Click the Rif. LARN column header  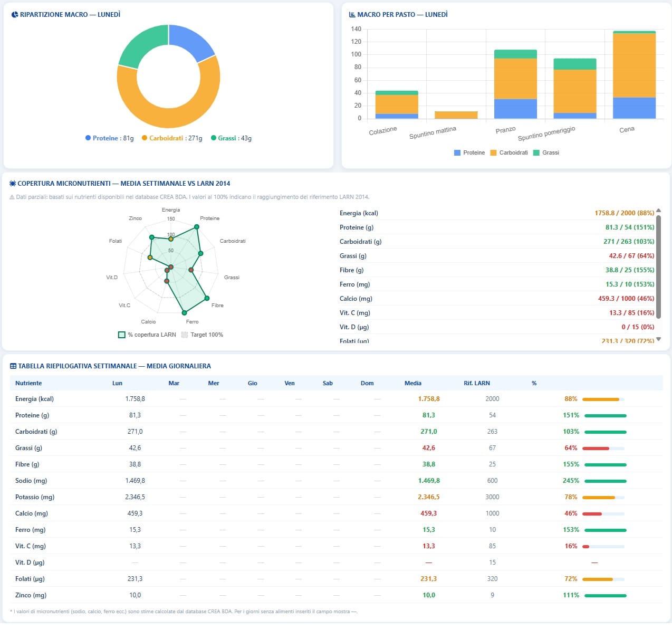pos(477,383)
